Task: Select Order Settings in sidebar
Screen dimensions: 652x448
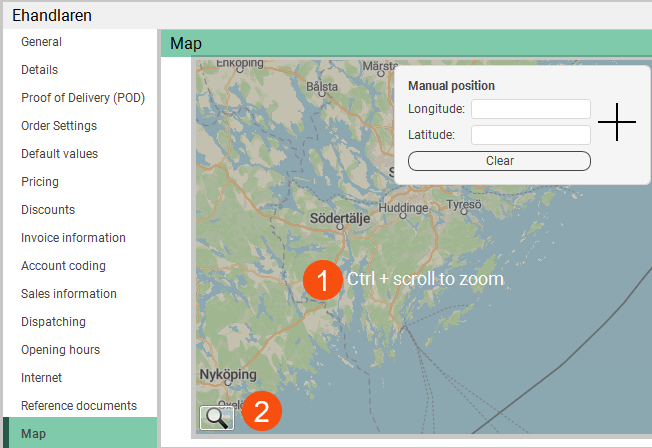Action: tap(59, 126)
